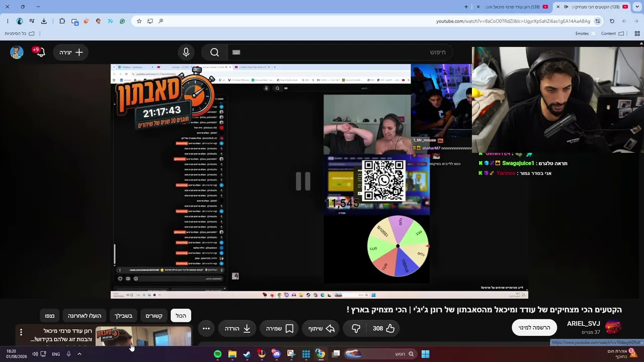This screenshot has height=362, width=644.
Task: Reload the YouTube page
Action: (612, 21)
